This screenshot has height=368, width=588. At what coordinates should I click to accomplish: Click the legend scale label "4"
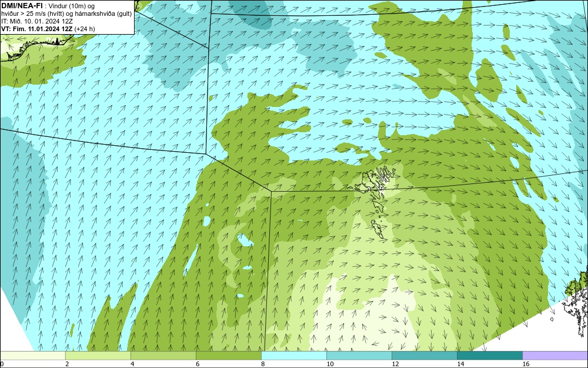pos(132,364)
